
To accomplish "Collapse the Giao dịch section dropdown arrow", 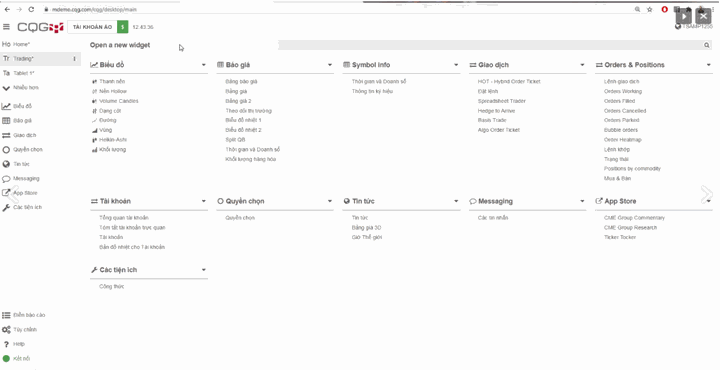I will click(x=582, y=65).
